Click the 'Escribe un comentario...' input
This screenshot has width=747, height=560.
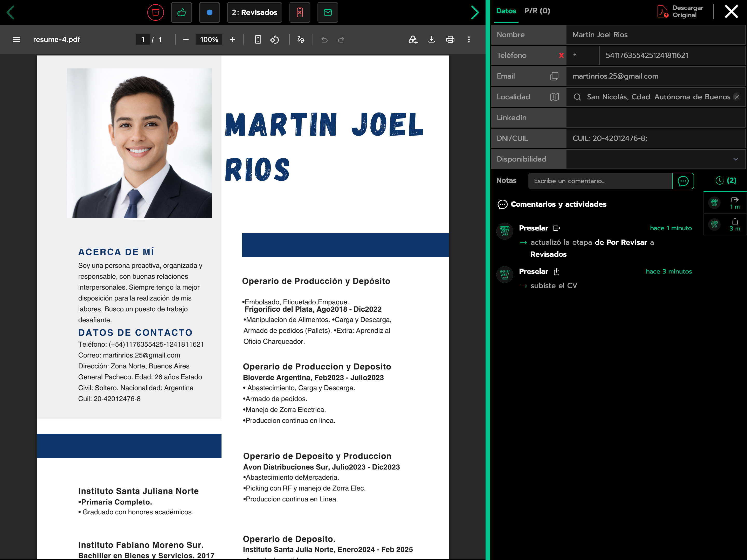pos(600,181)
